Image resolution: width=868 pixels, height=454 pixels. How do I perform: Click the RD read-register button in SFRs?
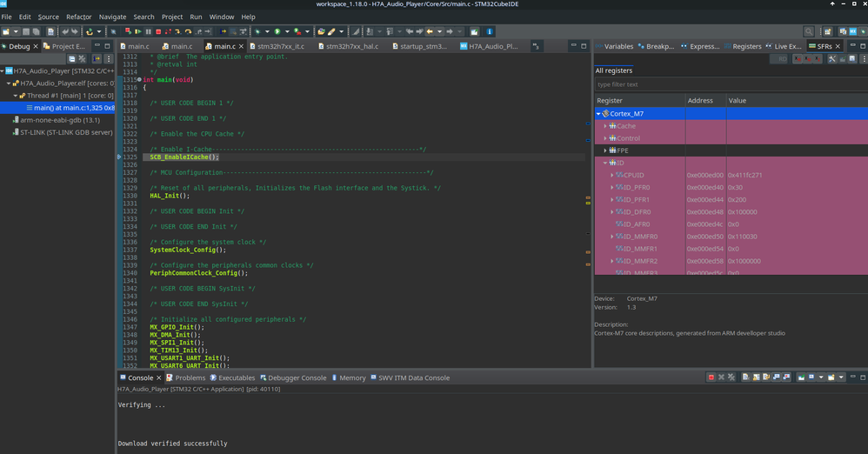pyautogui.click(x=779, y=58)
